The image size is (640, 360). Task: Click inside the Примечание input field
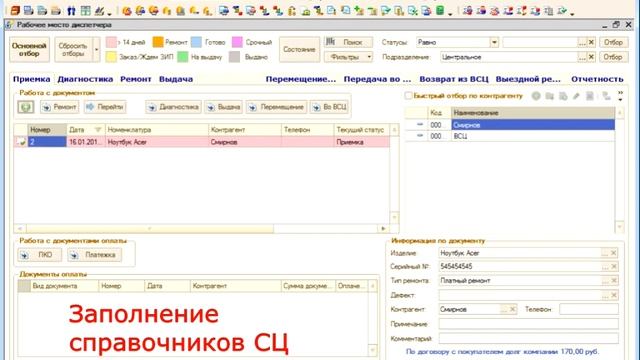coord(529,324)
